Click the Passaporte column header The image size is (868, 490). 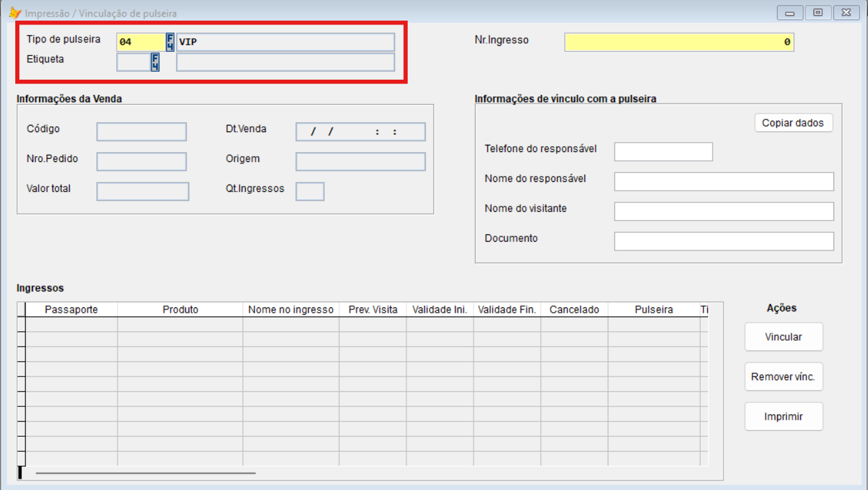(x=71, y=309)
